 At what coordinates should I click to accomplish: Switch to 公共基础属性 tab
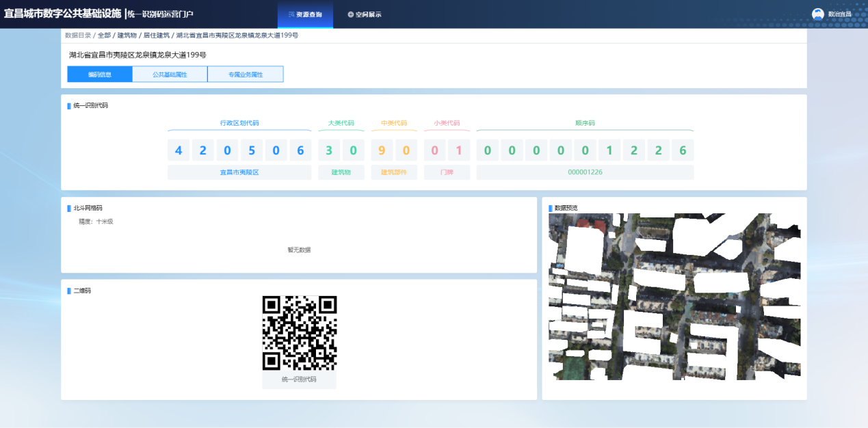170,75
